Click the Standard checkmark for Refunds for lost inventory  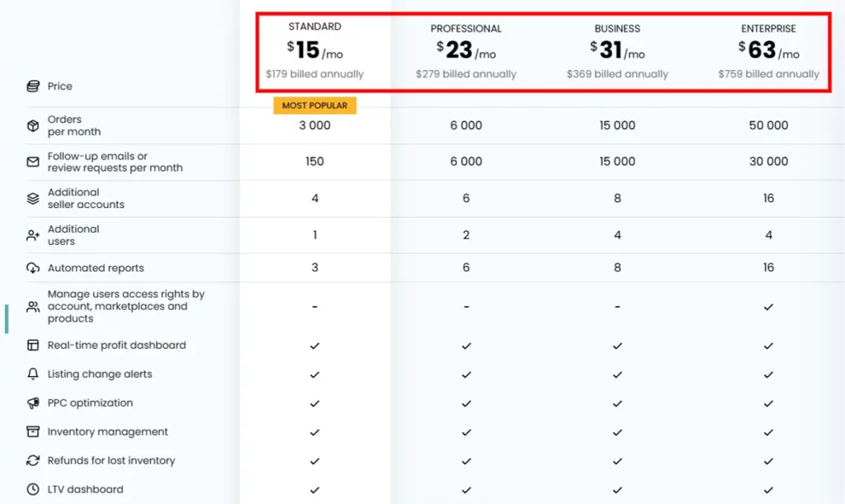pos(314,461)
